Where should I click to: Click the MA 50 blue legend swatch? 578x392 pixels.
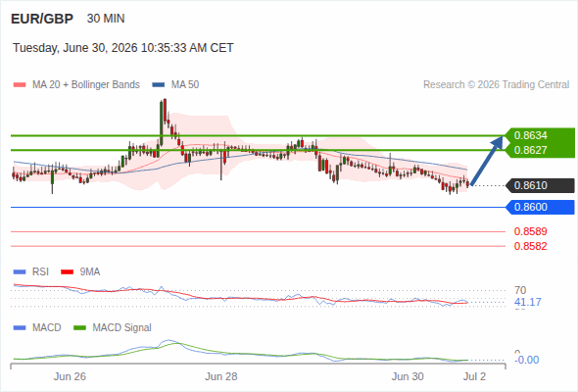(x=159, y=85)
